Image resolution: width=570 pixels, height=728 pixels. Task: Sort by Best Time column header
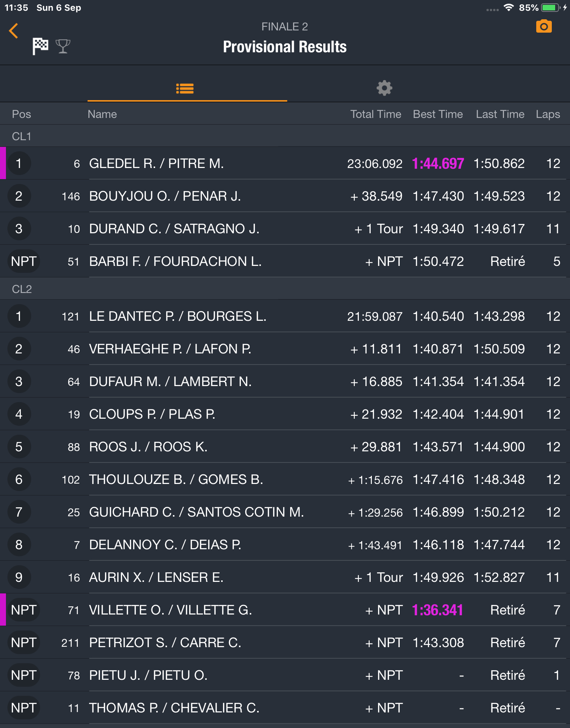(438, 114)
